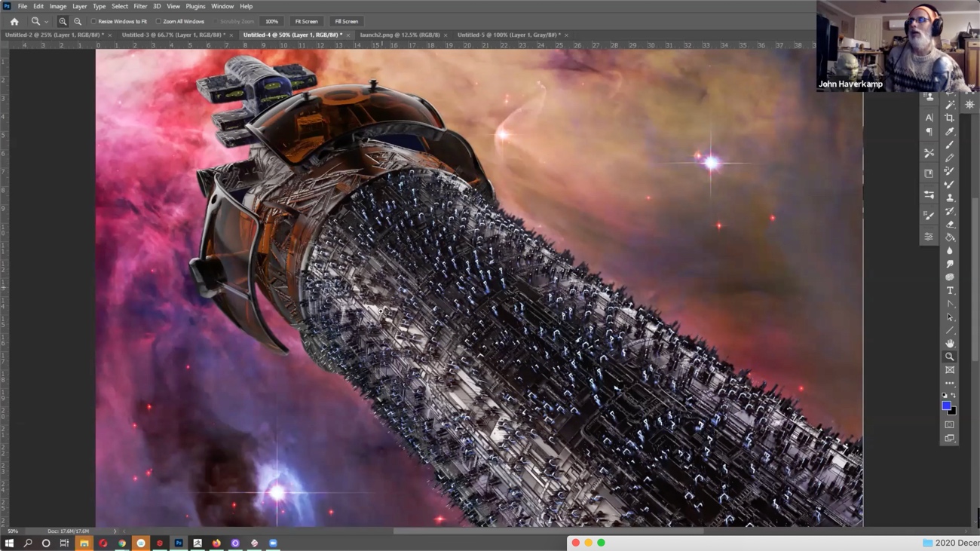Click the Fit Screen button

point(306,21)
